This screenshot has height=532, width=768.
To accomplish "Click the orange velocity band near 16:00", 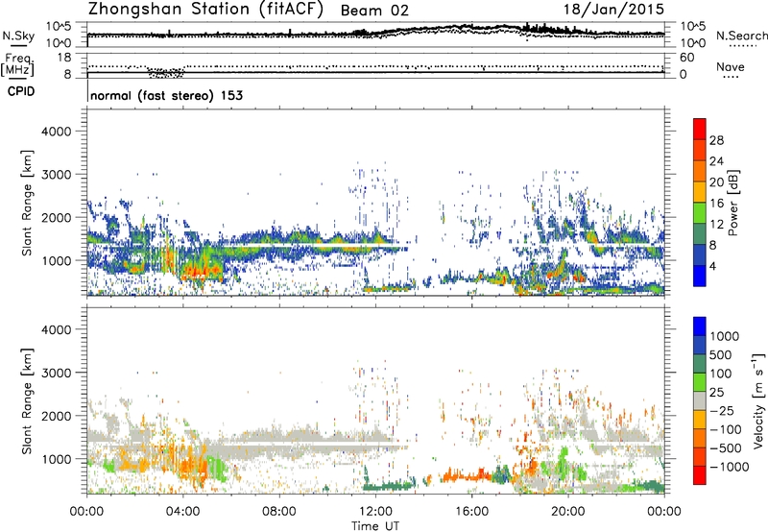I will (x=466, y=475).
